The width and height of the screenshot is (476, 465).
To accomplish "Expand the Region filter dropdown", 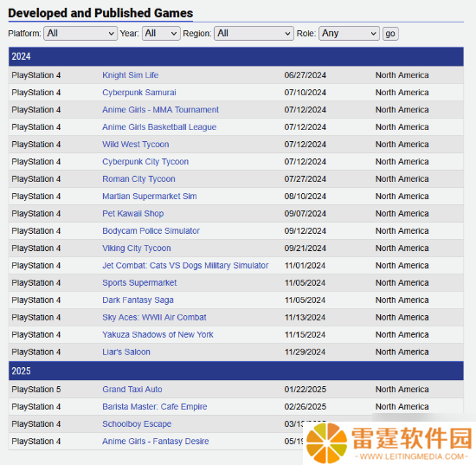I will (x=254, y=34).
